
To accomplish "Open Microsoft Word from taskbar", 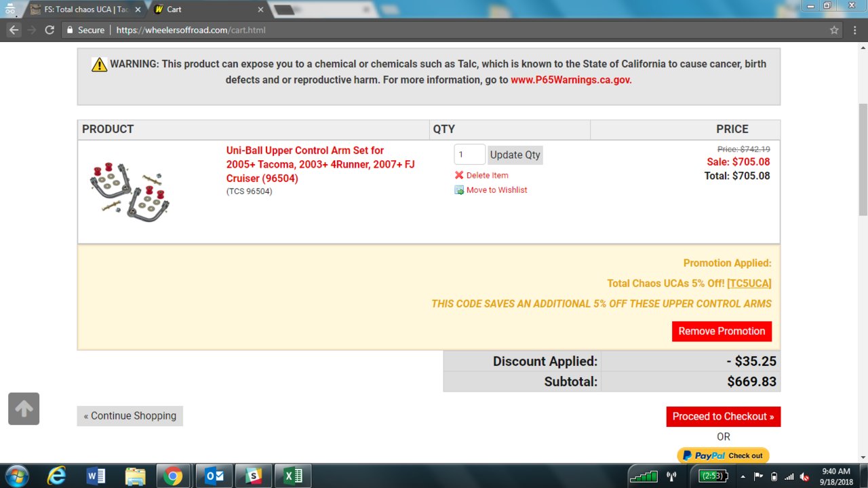I will coord(96,476).
